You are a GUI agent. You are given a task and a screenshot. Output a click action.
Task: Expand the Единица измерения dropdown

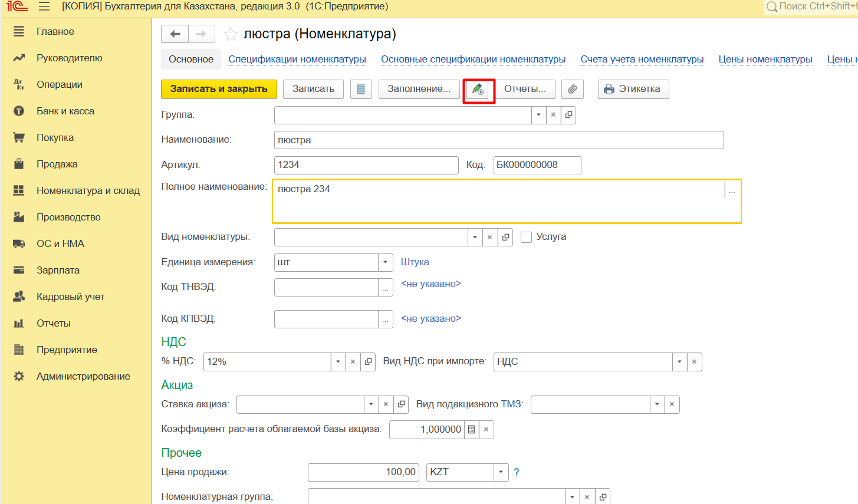pyautogui.click(x=385, y=262)
